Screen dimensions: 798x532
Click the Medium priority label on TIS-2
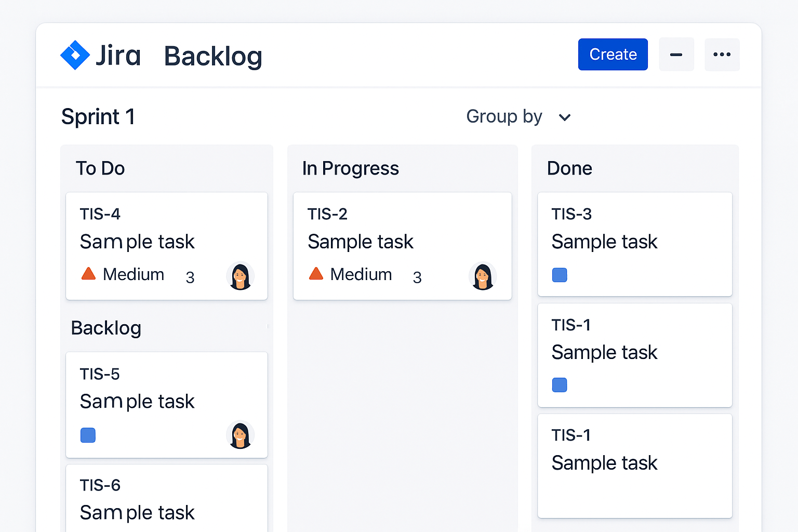tap(361, 274)
